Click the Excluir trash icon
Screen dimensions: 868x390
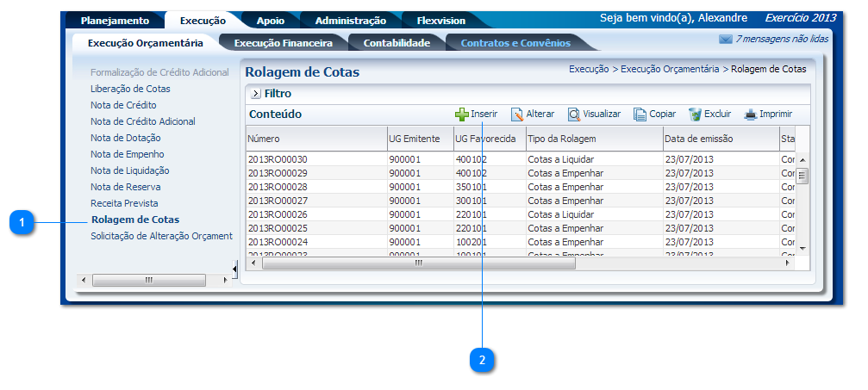click(695, 115)
